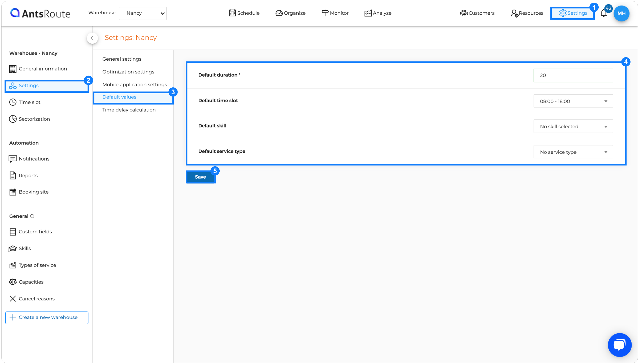This screenshot has height=364, width=639.
Task: Click the Schedule navigation icon
Action: click(232, 13)
